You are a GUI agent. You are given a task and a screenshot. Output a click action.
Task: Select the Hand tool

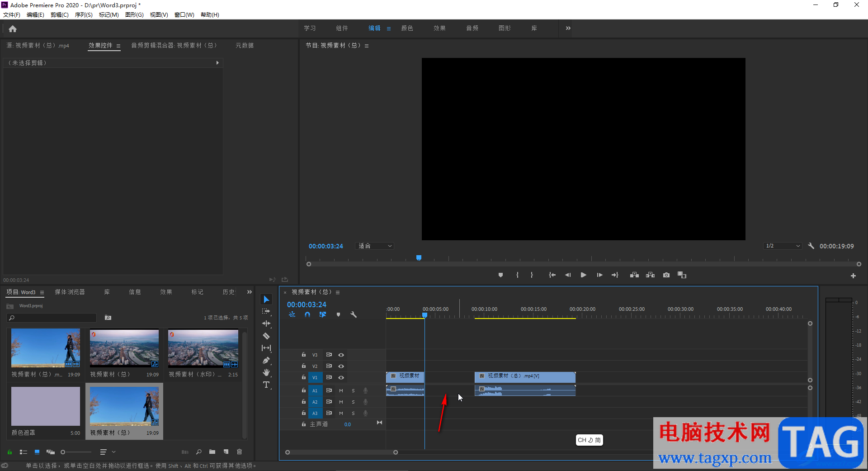coord(266,372)
